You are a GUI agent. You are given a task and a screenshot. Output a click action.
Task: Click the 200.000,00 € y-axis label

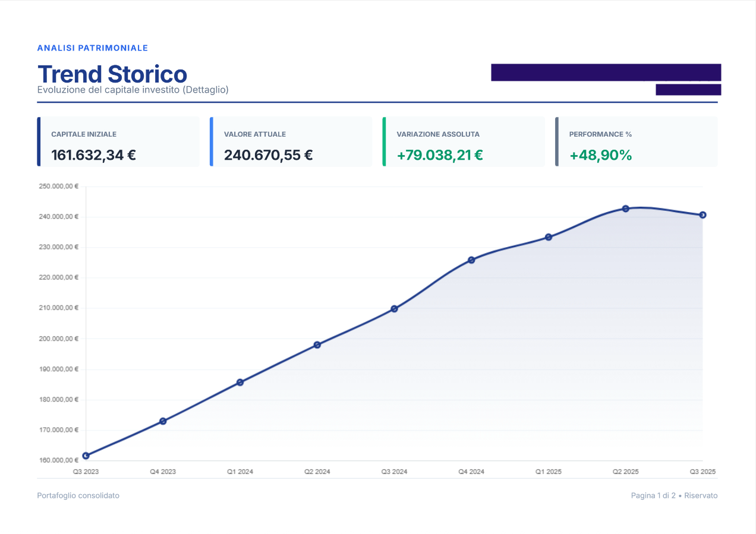(x=59, y=339)
